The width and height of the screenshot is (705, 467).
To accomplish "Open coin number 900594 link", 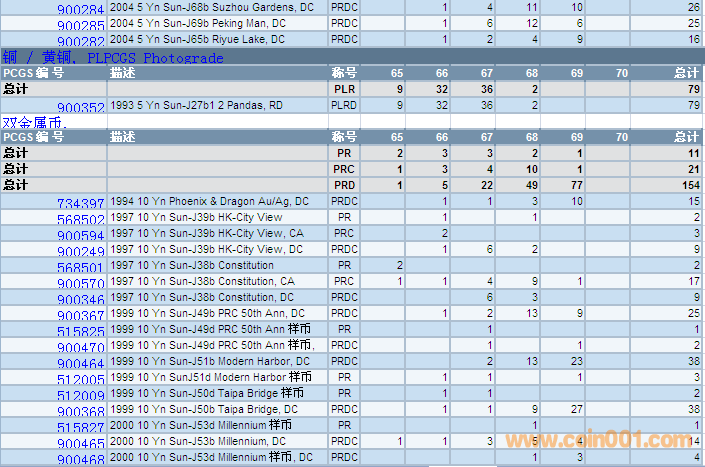I will pos(81,235).
